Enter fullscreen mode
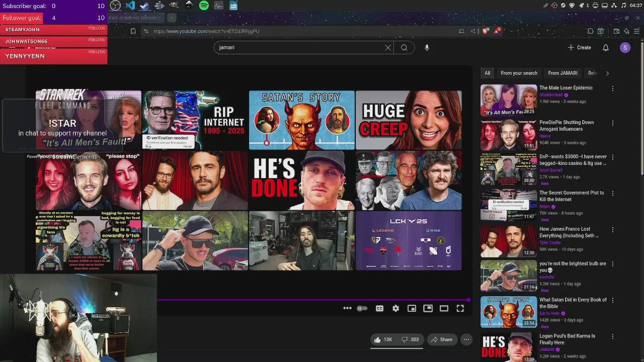 click(x=460, y=309)
